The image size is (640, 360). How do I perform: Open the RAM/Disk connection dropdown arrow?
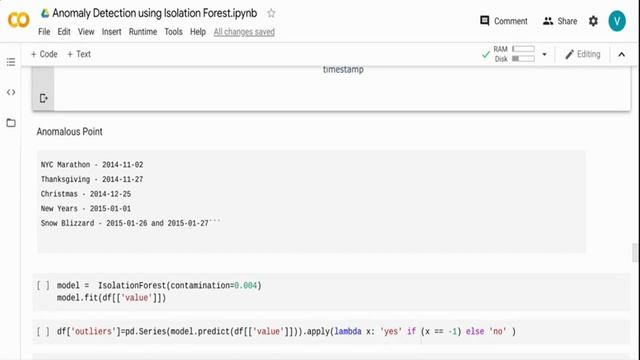pos(544,54)
